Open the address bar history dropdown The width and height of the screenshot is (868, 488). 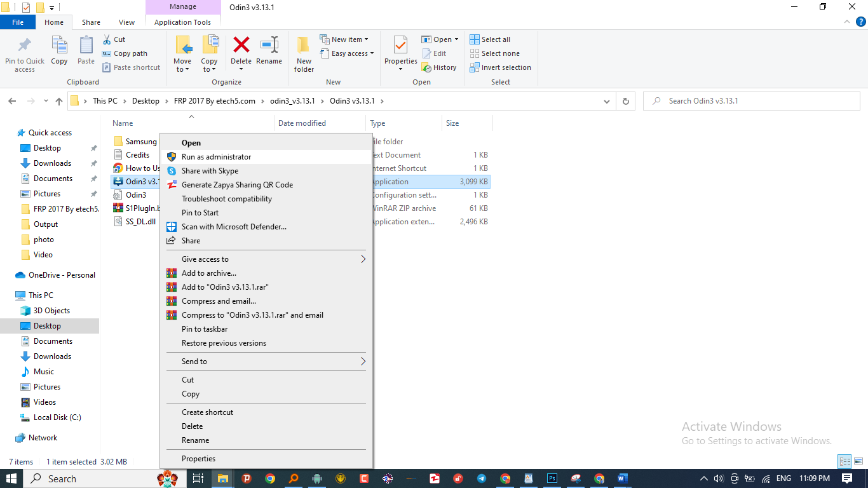[607, 101]
